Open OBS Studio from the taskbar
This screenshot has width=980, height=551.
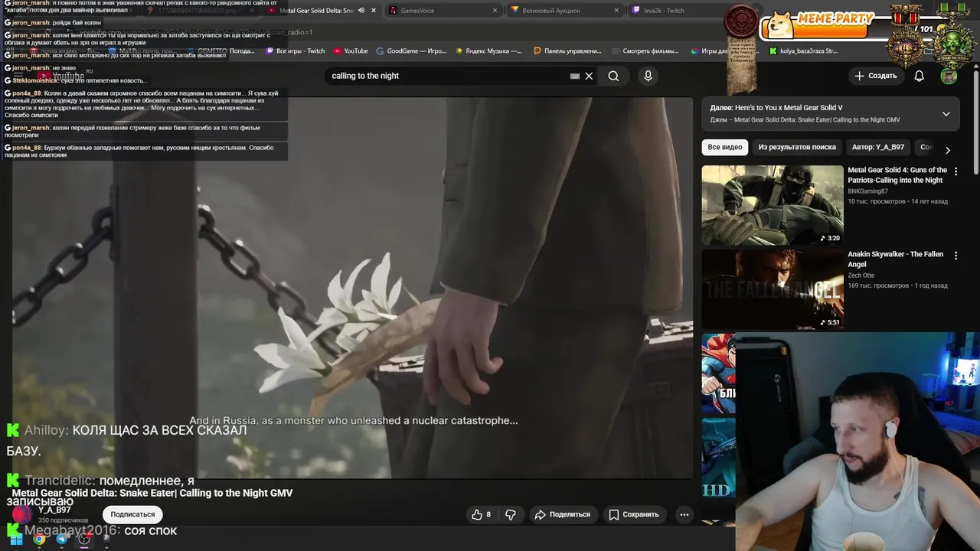85,539
